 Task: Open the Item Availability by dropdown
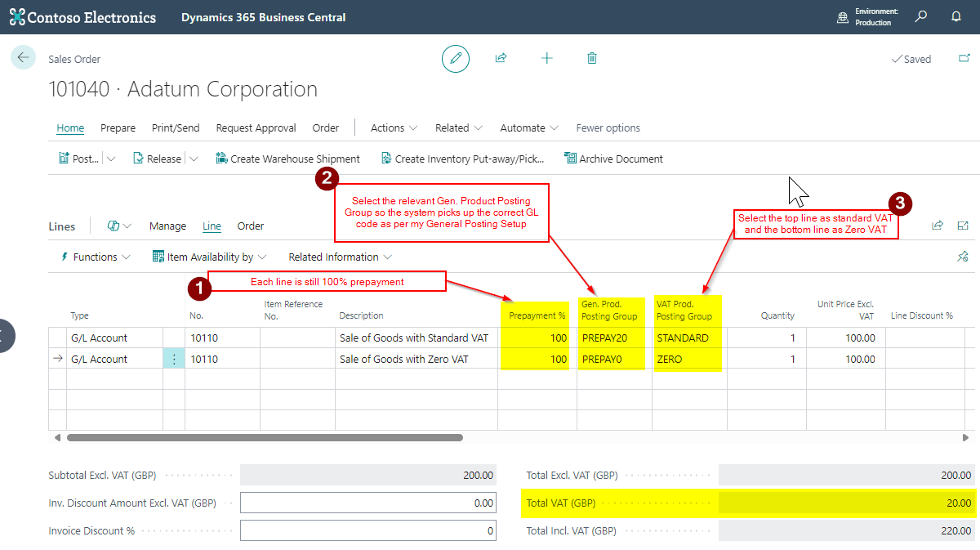(210, 257)
